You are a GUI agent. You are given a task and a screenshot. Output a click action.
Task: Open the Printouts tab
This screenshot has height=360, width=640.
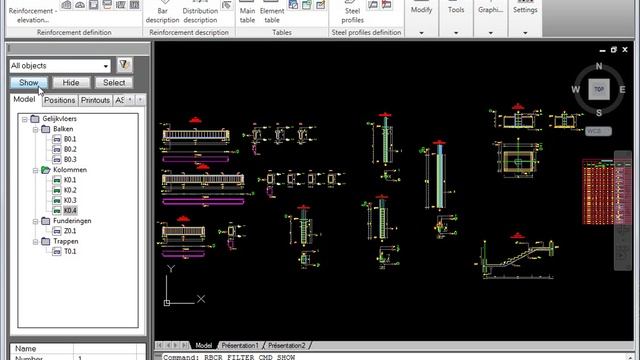pos(95,100)
